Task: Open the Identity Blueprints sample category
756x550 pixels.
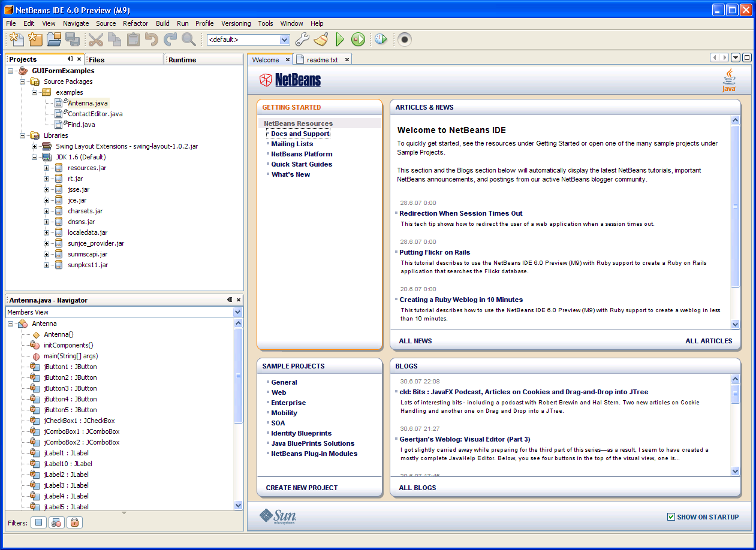Action: click(301, 433)
